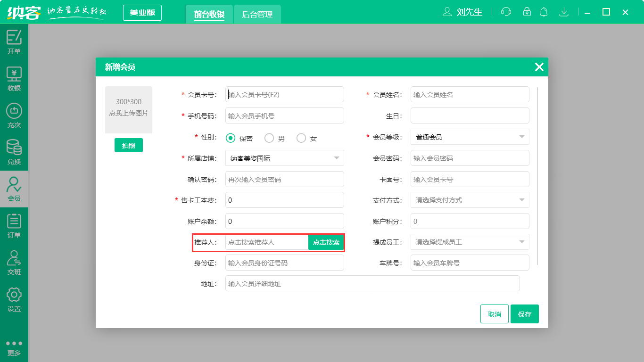Image resolution: width=644 pixels, height=362 pixels.
Task: Click the 保存 save button
Action: pos(525,314)
